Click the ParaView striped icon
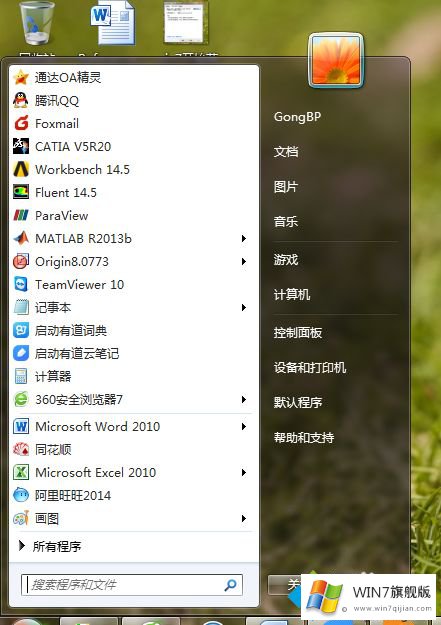 tap(21, 215)
